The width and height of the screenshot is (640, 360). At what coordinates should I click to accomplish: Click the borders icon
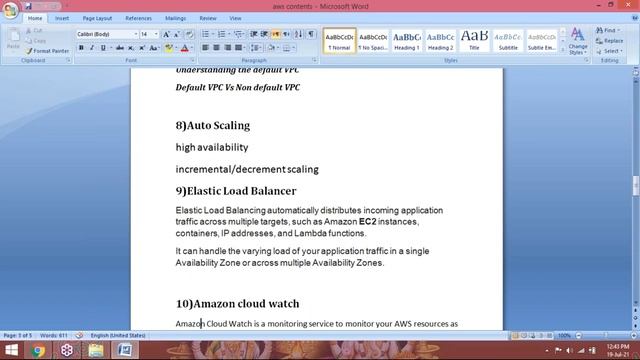click(287, 48)
